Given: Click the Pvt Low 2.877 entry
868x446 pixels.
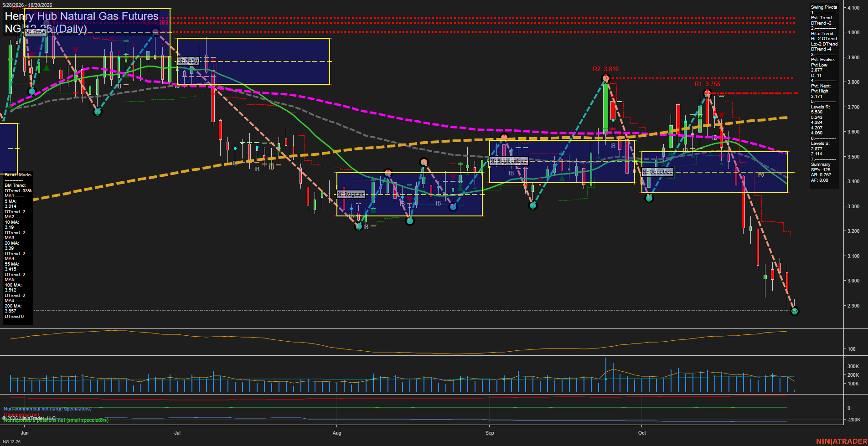Looking at the screenshot, I should 819,68.
